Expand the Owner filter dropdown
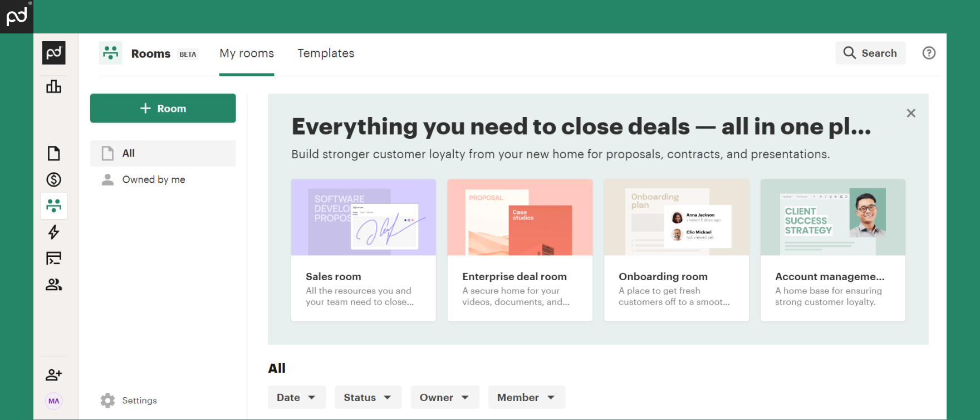980x420 pixels. tap(444, 397)
